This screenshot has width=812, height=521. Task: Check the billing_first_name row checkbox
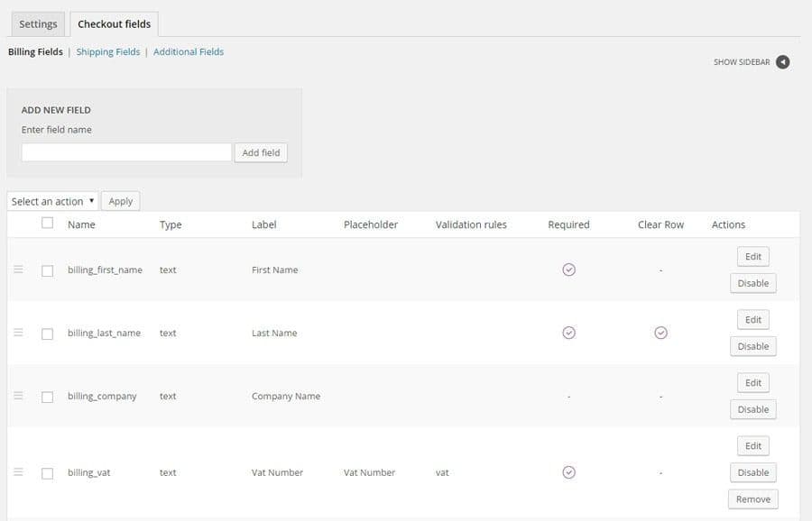point(47,271)
